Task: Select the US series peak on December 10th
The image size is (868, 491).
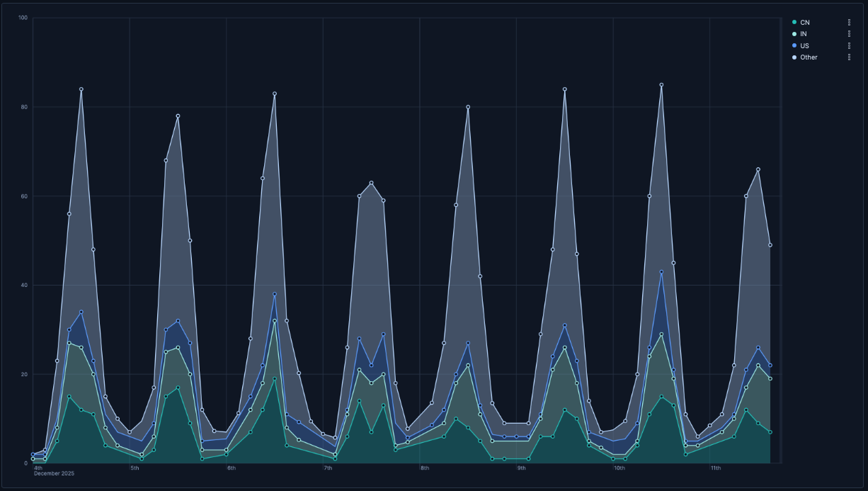Action: 661,272
